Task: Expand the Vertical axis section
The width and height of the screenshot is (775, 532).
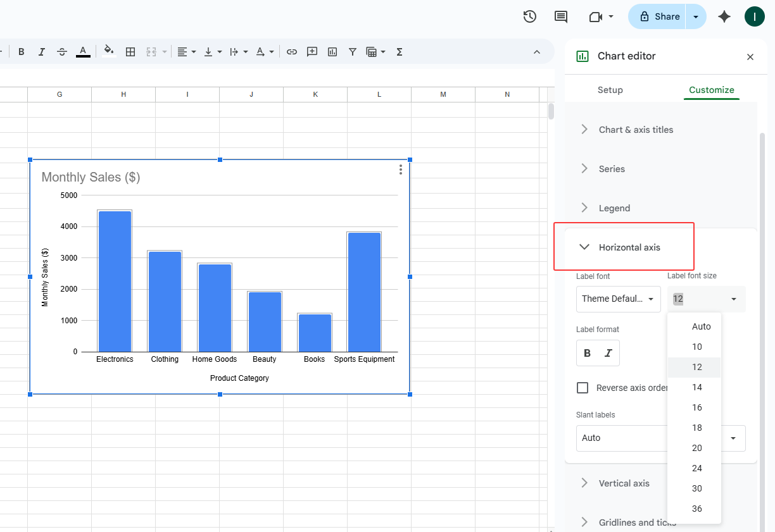Action: click(x=624, y=483)
